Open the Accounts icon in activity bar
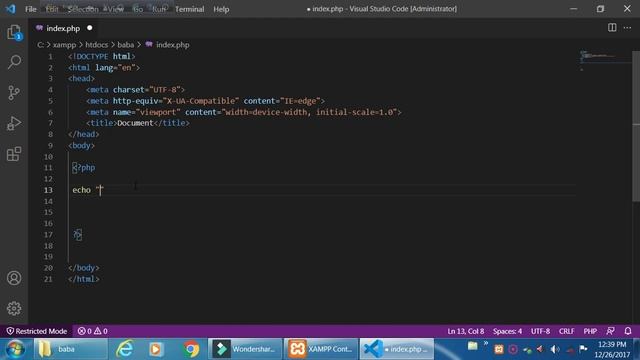 14,278
